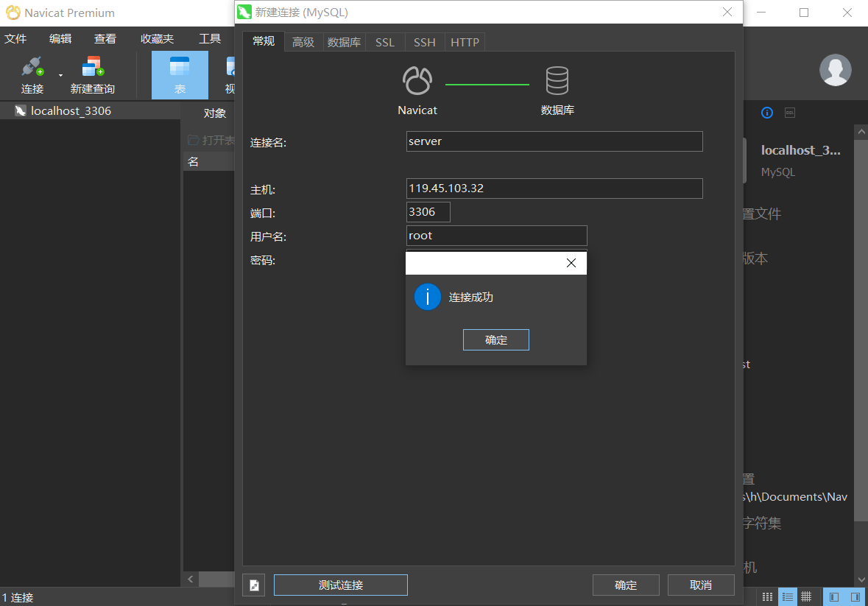The height and width of the screenshot is (606, 868).
Task: Toggle the right info pane visibility
Action: point(855,596)
